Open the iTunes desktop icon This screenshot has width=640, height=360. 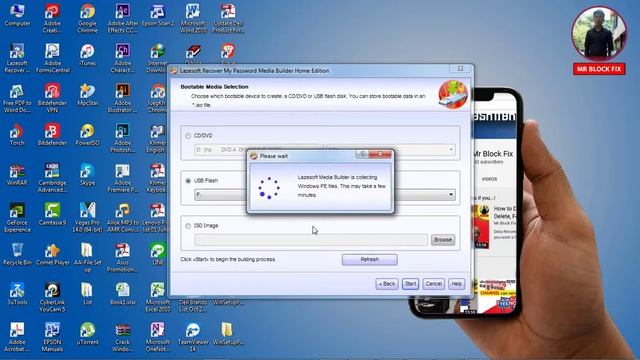(x=87, y=55)
